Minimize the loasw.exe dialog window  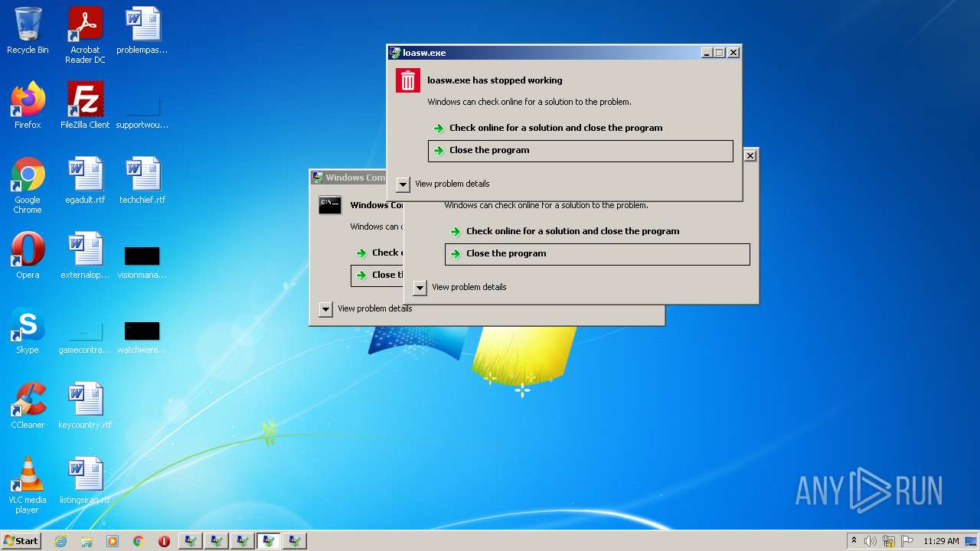(x=707, y=52)
